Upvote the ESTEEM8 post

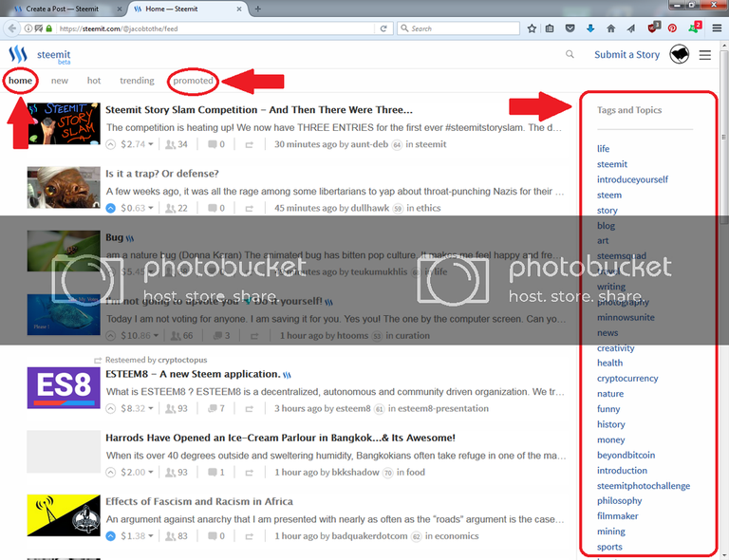[x=111, y=409]
